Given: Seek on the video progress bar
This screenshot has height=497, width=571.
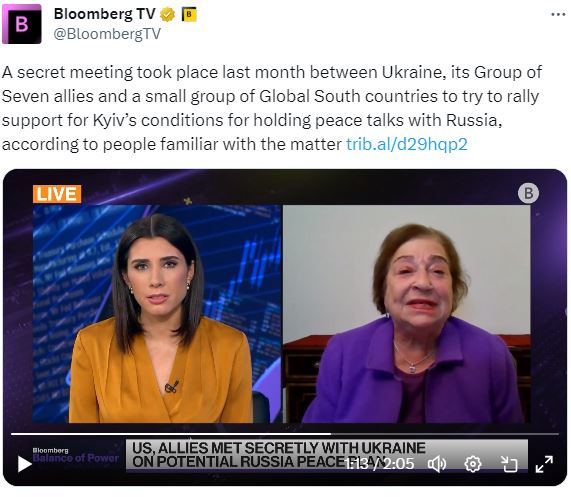Looking at the screenshot, I should pyautogui.click(x=284, y=434).
